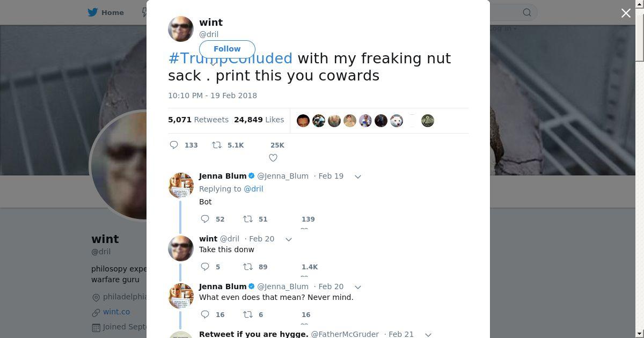Viewport: 644px width, 338px height.
Task: Close the tweet overlay with X
Action: (626, 13)
